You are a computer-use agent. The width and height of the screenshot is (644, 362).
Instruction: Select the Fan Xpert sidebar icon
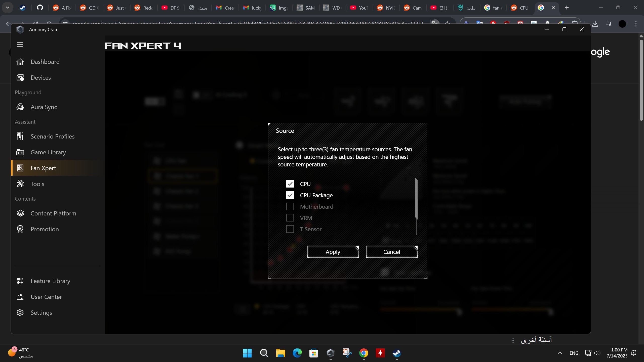click(20, 168)
